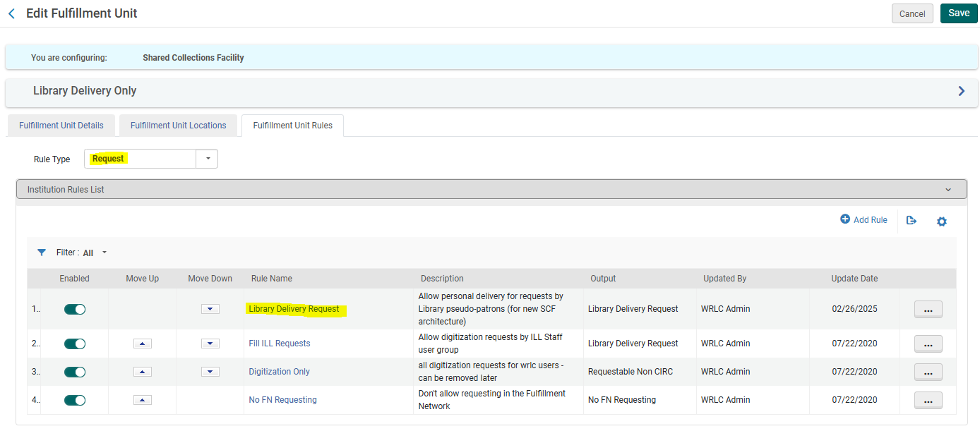
Task: Switch to the Fulfillment Unit Locations tab
Action: point(178,125)
